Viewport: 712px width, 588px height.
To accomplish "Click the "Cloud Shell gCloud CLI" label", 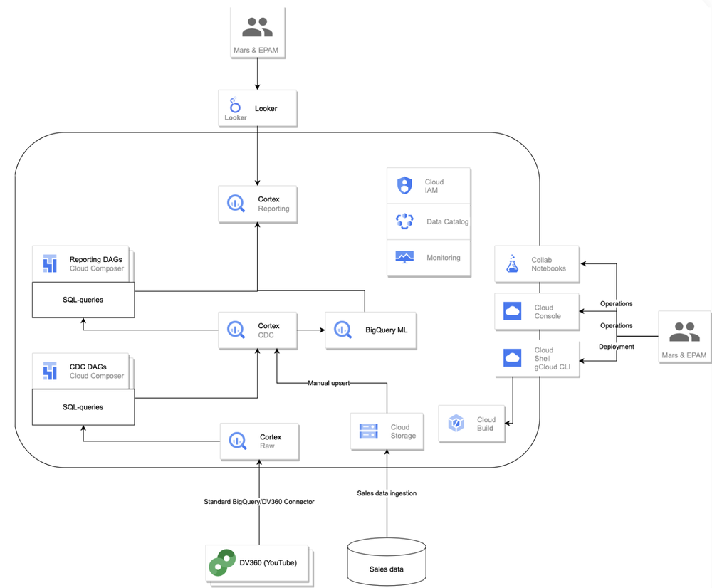I will pos(553,358).
